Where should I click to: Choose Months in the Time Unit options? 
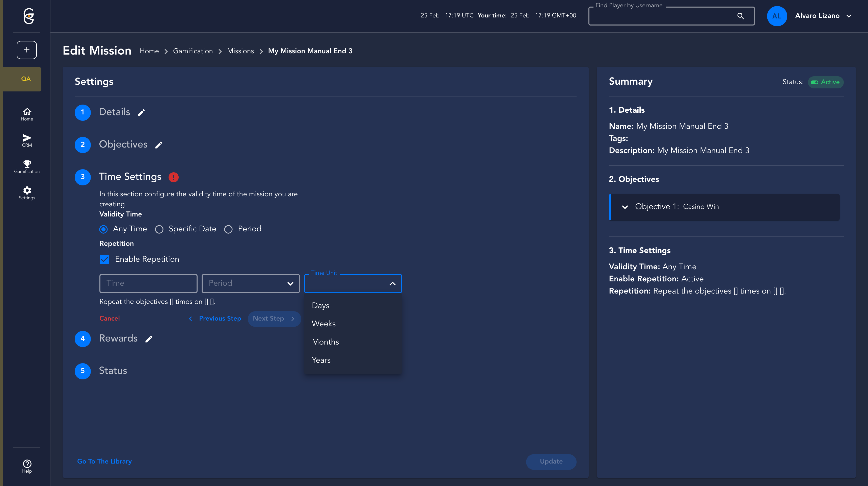click(325, 342)
